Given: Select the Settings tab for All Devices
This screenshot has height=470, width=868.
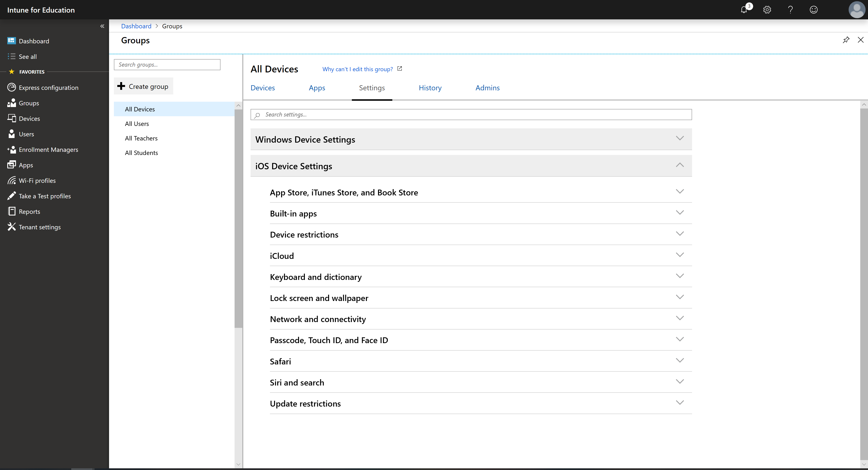Looking at the screenshot, I should coord(372,87).
